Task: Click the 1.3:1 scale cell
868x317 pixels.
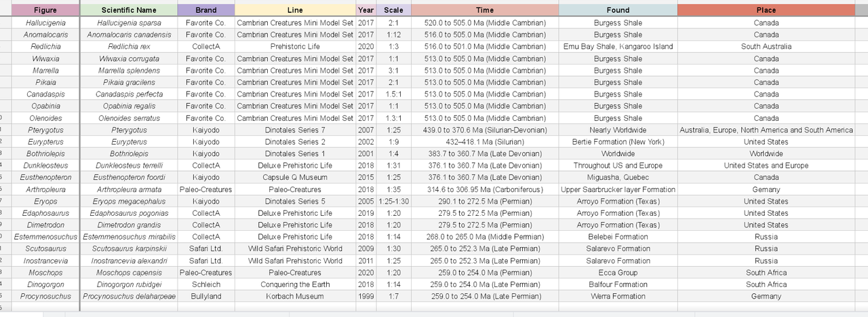Action: point(393,118)
